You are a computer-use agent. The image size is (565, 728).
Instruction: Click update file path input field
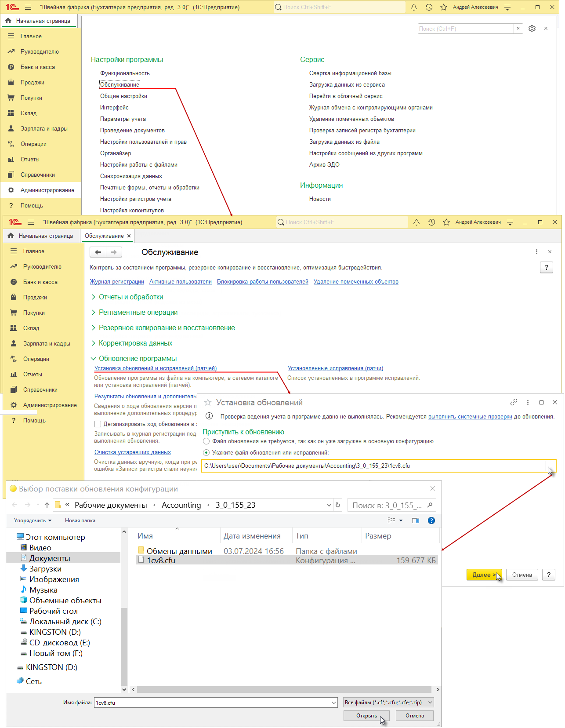coord(373,466)
